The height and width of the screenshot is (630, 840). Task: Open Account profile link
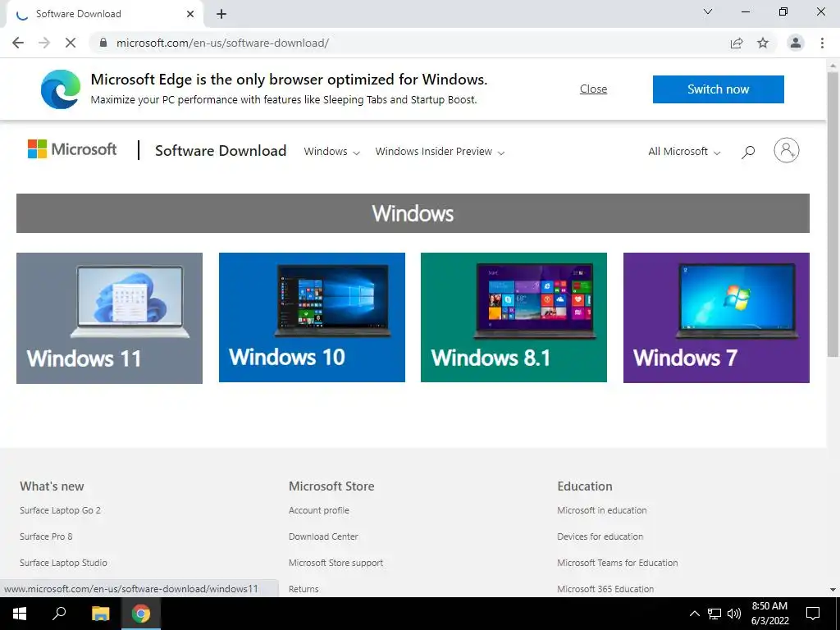tap(319, 510)
